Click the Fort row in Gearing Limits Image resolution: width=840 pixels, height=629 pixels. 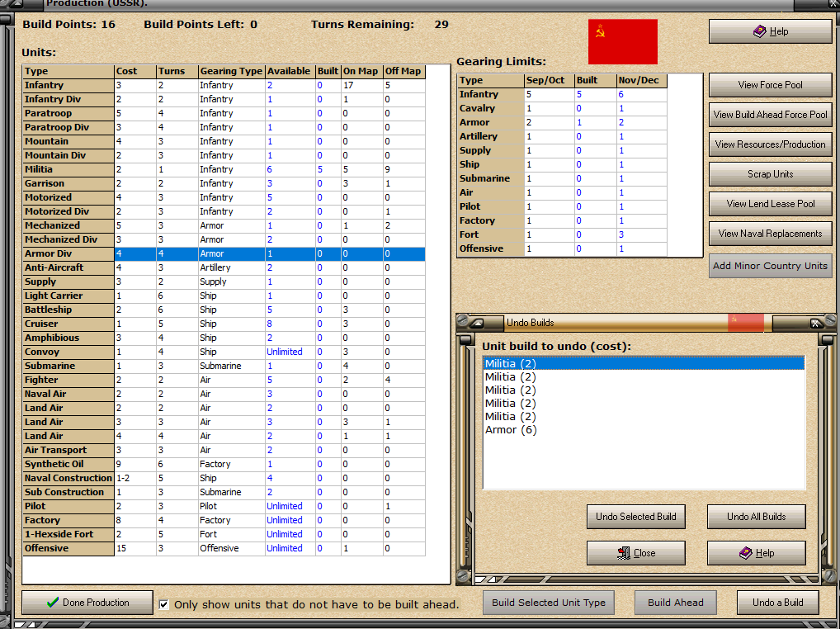(x=563, y=234)
